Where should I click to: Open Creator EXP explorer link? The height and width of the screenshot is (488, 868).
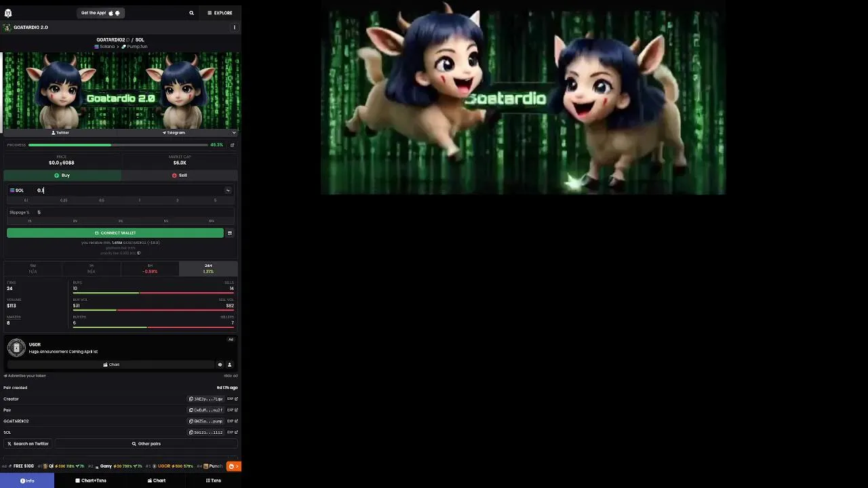[233, 399]
